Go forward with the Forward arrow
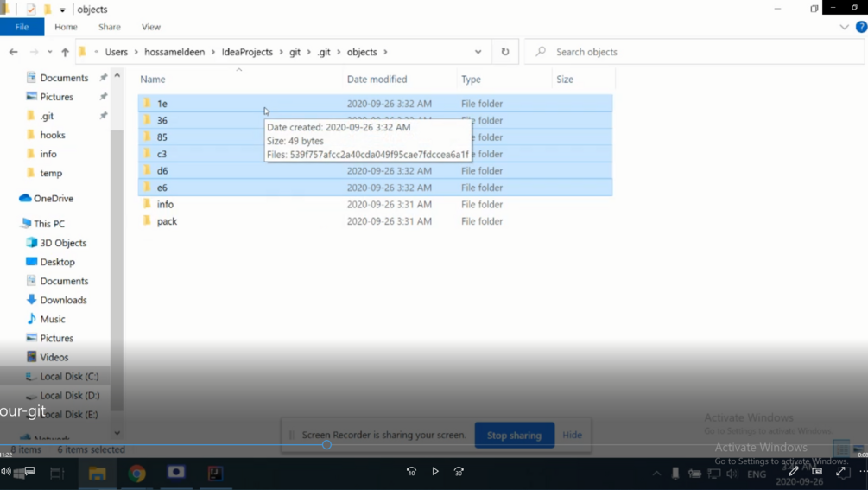The image size is (868, 490). (x=34, y=52)
